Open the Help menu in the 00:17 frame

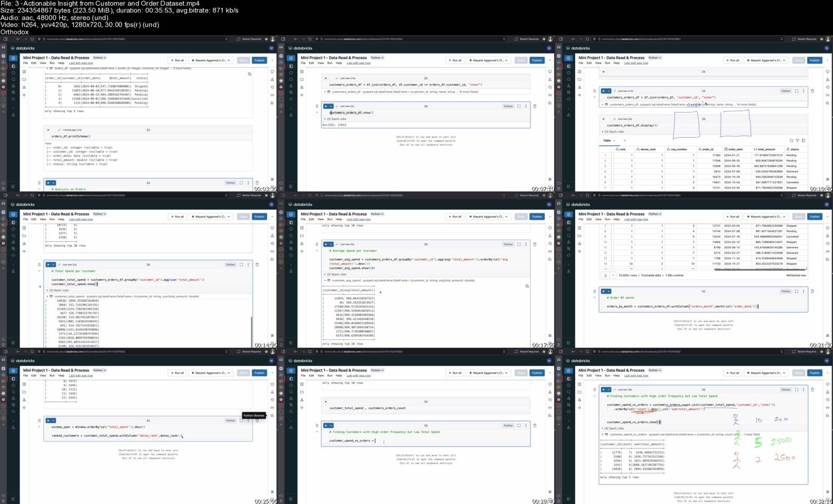(x=339, y=219)
